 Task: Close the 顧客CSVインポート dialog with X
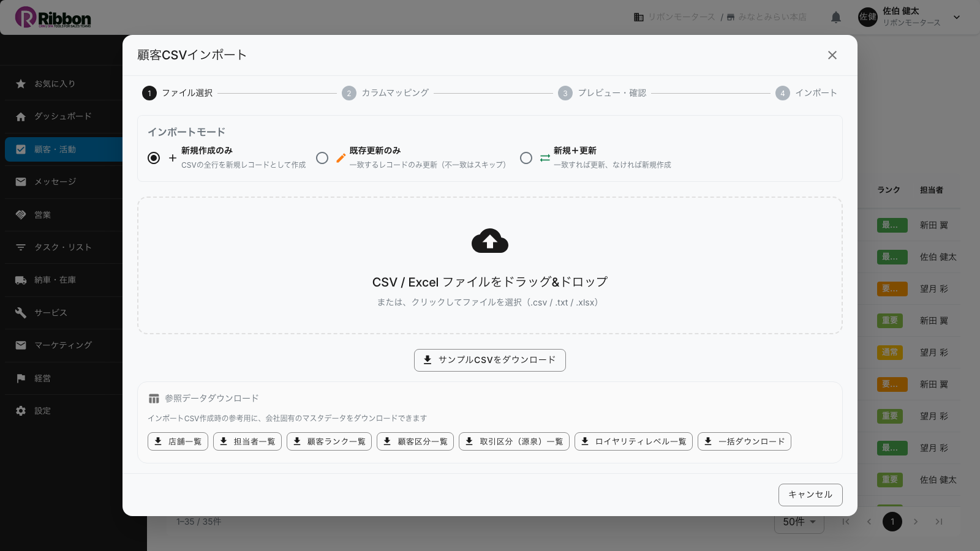[832, 55]
